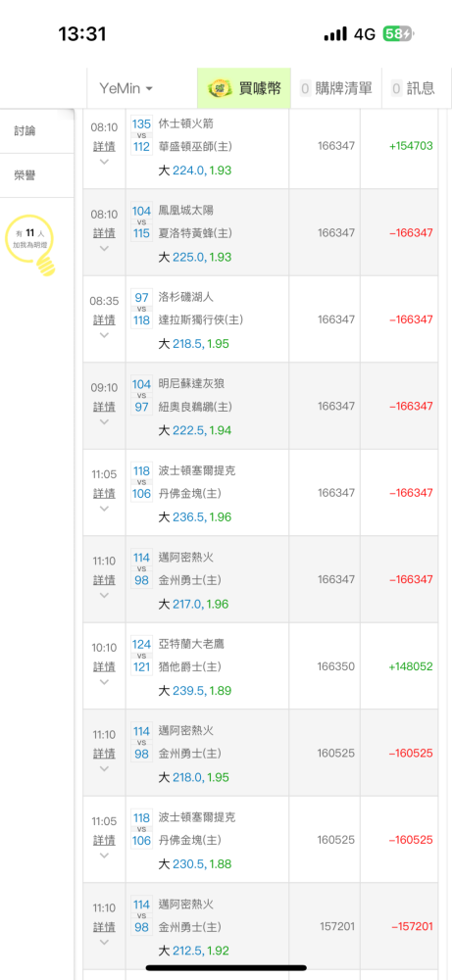The height and width of the screenshot is (980, 452).
Task: Open 詳情 for the 休士頓火箭 game
Action: click(x=104, y=146)
